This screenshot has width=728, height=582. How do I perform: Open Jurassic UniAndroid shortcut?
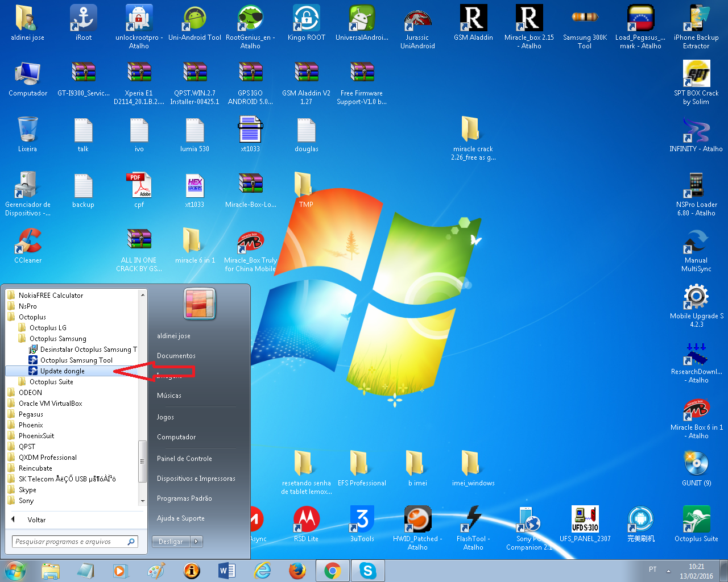click(x=417, y=26)
